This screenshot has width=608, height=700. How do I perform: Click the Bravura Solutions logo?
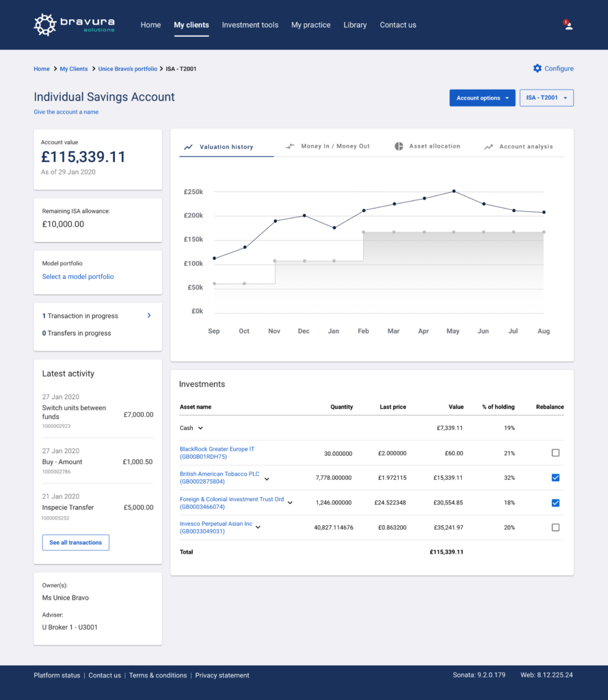point(74,25)
